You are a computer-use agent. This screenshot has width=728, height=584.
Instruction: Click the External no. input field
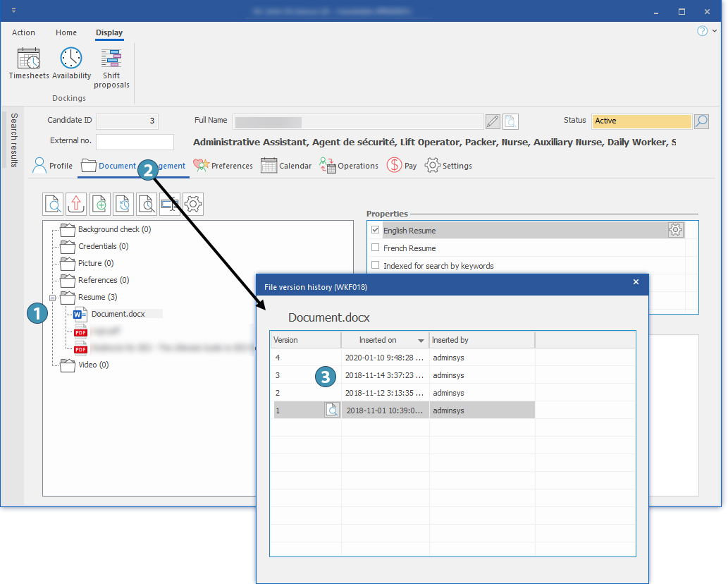coord(135,142)
